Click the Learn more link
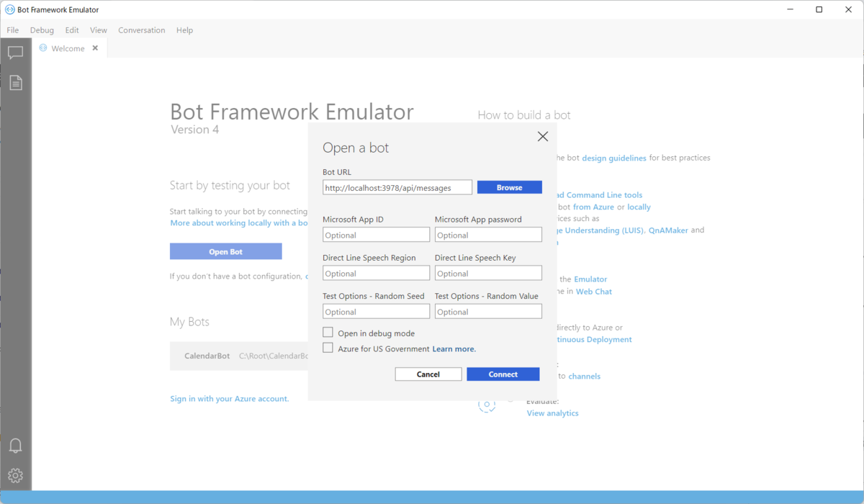The image size is (864, 504). (x=454, y=348)
